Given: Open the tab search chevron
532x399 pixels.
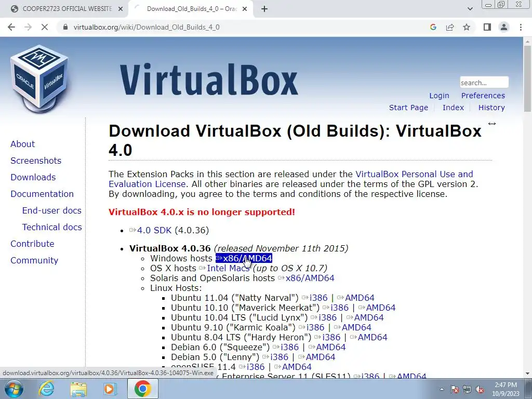Looking at the screenshot, I should point(470,9).
